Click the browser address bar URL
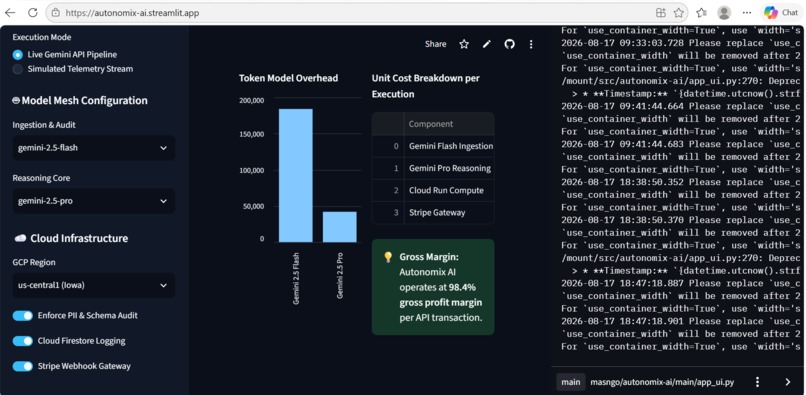 (x=132, y=13)
